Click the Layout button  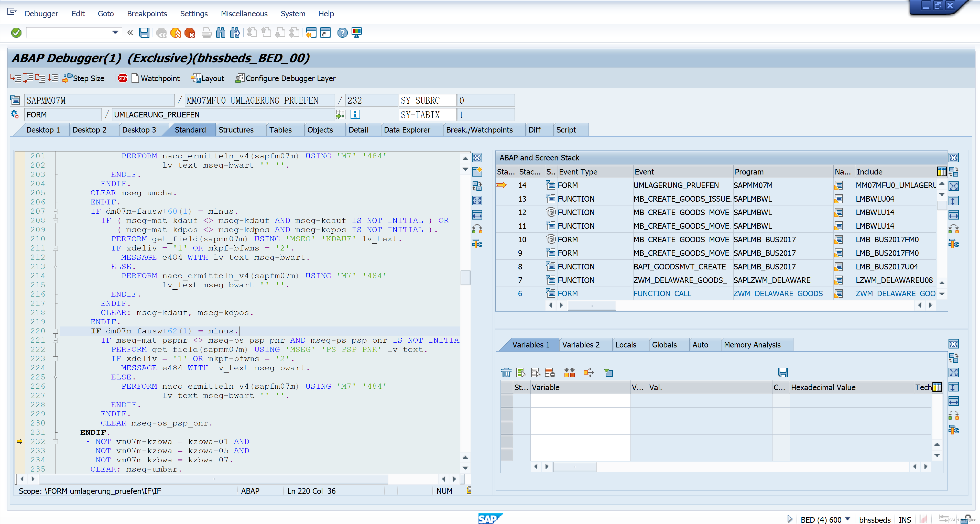207,78
